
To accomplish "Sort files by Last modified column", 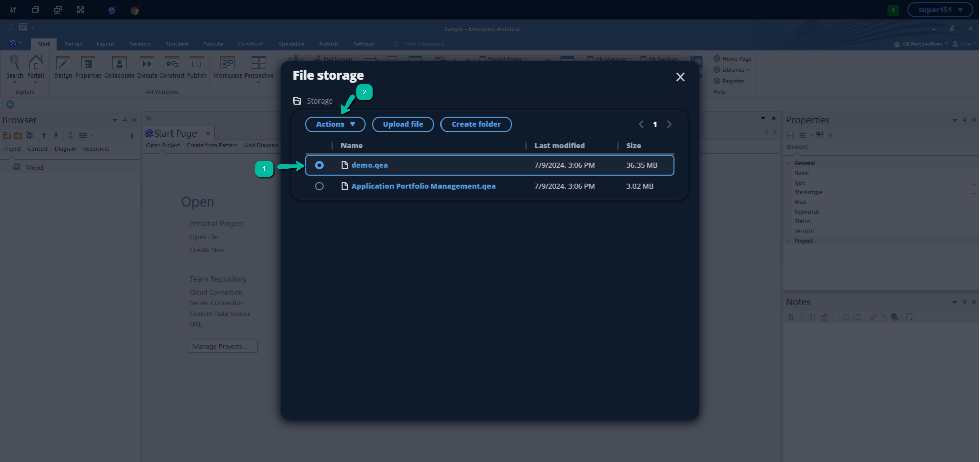I will coord(559,146).
